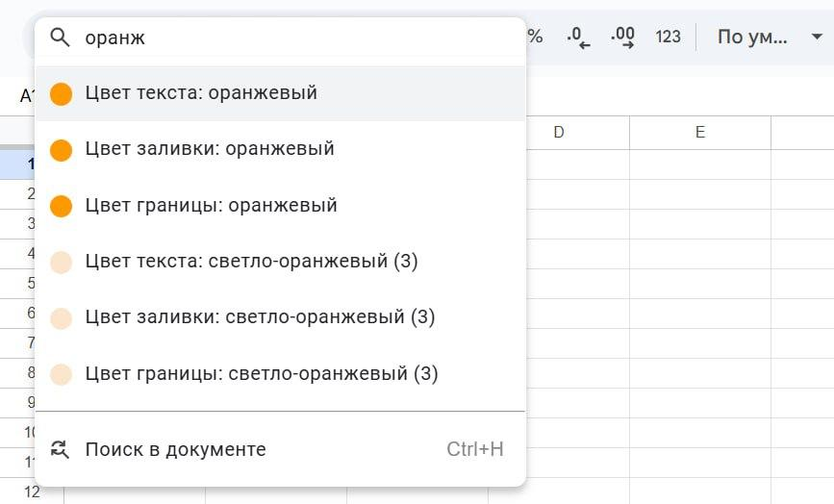Choose fill color: light orange 3
Image resolution: width=834 pixels, height=504 pixels.
[260, 316]
